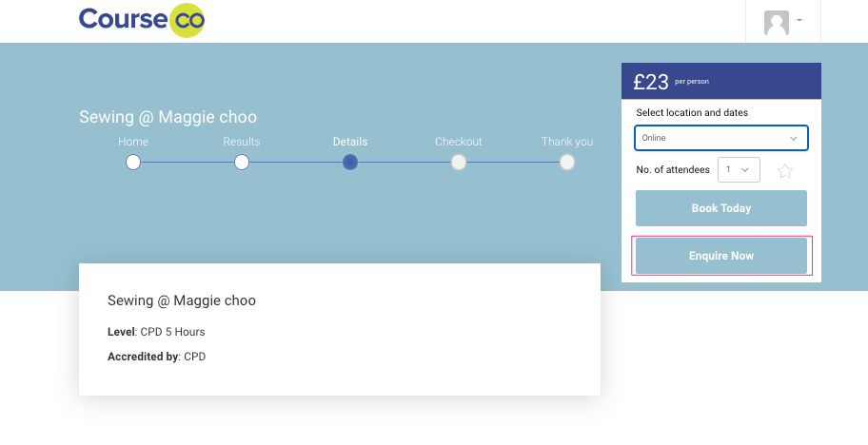
Task: Expand the caret beside the profile avatar
Action: coord(799,20)
